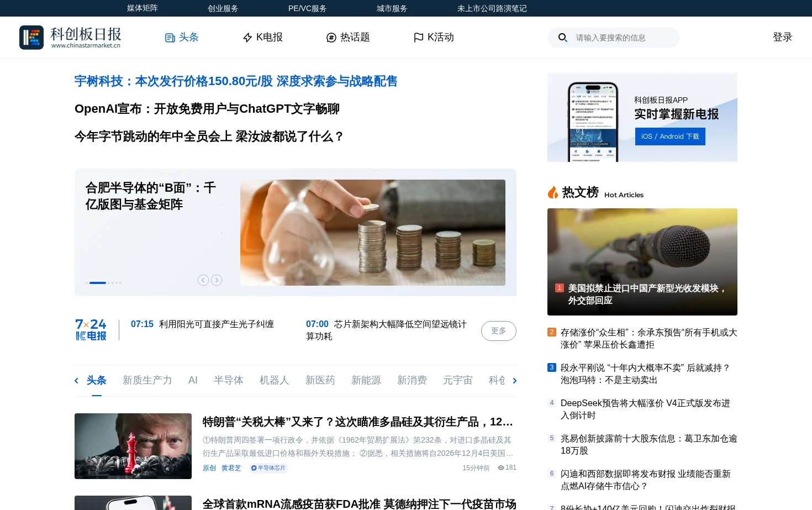Open 未上市公司路演笔记 in the top bar
Screen dimensions: 812x510
pos(492,8)
